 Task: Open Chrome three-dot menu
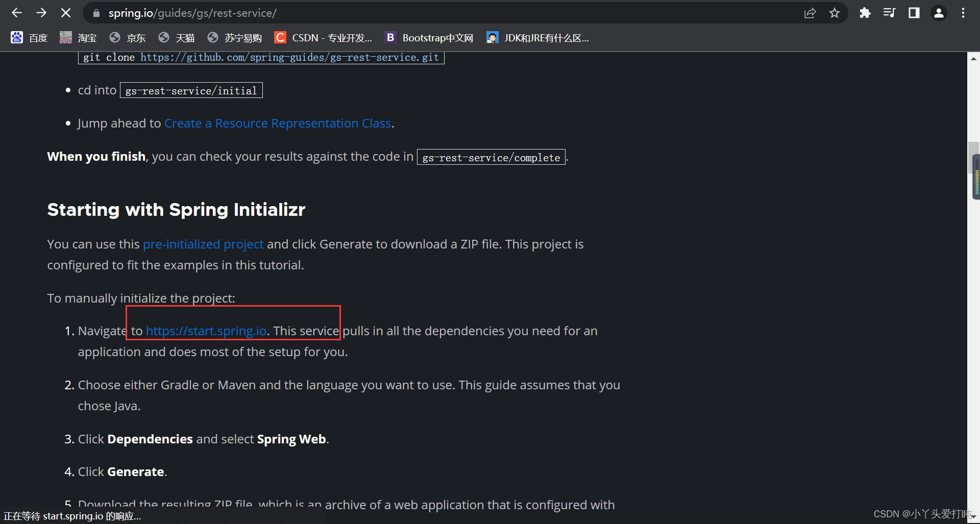[x=963, y=13]
